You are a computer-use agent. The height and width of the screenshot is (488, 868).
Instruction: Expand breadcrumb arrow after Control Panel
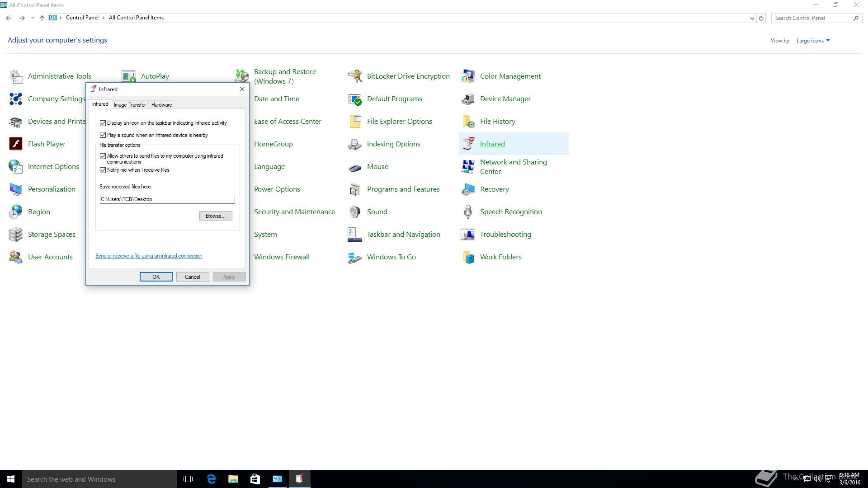pos(104,18)
